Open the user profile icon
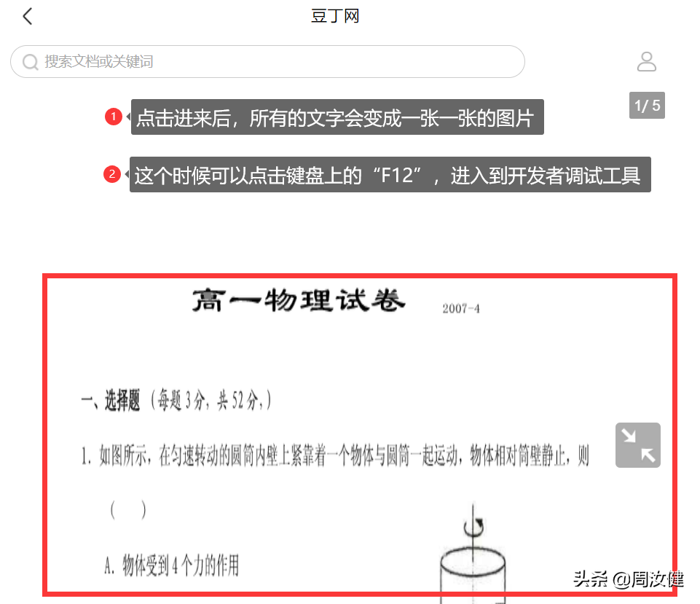Viewport: 700px width, 604px height. pos(646,62)
